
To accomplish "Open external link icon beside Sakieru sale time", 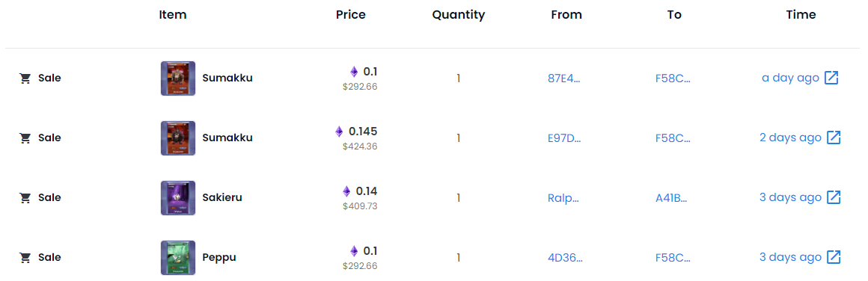I will click(x=834, y=197).
